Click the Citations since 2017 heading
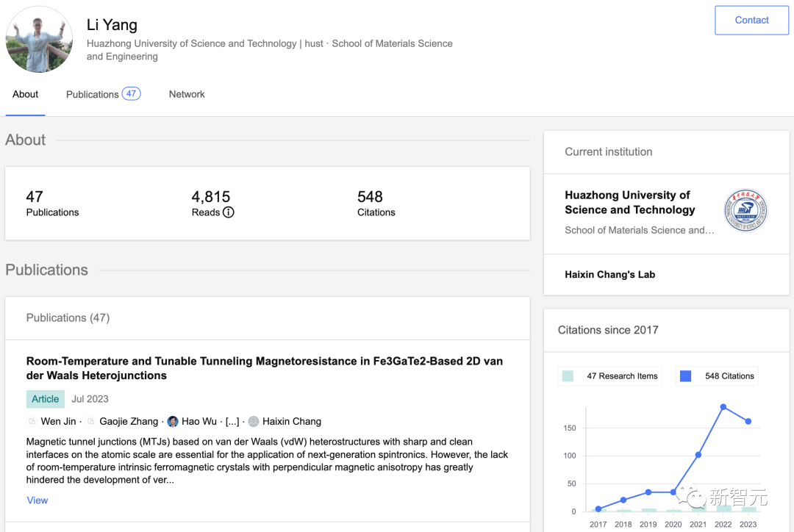This screenshot has width=794, height=532. coord(608,330)
